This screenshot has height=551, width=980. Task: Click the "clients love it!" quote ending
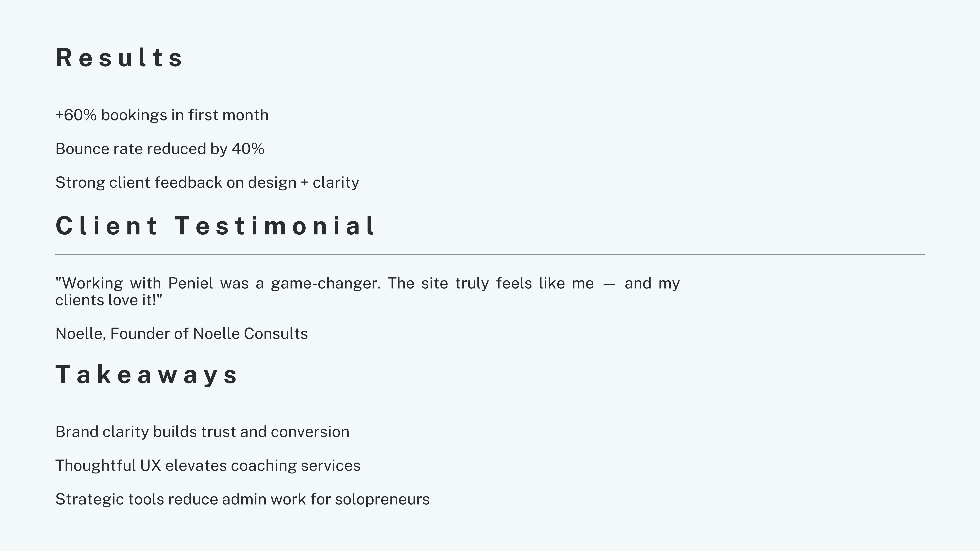pos(109,300)
